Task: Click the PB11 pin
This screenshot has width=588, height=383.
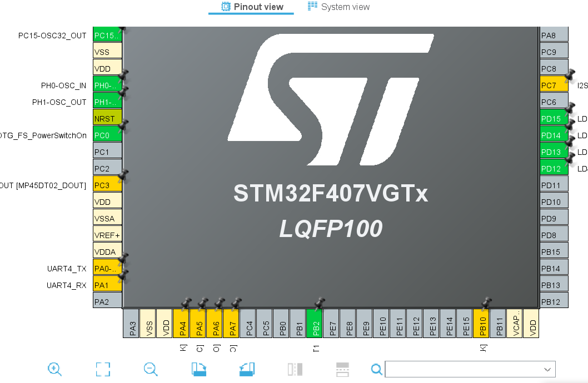Action: pyautogui.click(x=498, y=324)
